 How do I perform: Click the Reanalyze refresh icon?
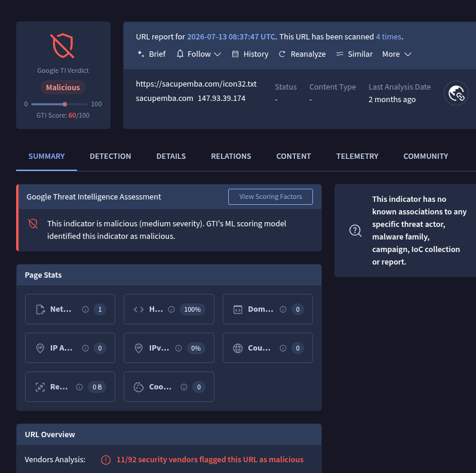tap(282, 54)
